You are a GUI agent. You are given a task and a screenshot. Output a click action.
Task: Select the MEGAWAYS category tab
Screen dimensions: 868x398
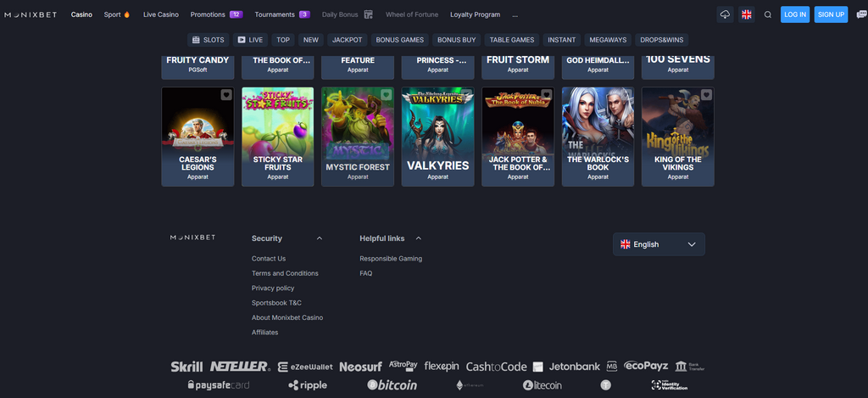click(608, 40)
